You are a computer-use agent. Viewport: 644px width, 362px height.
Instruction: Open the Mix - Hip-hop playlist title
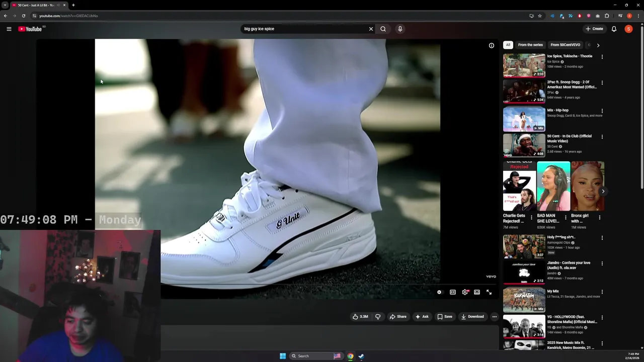[557, 110]
